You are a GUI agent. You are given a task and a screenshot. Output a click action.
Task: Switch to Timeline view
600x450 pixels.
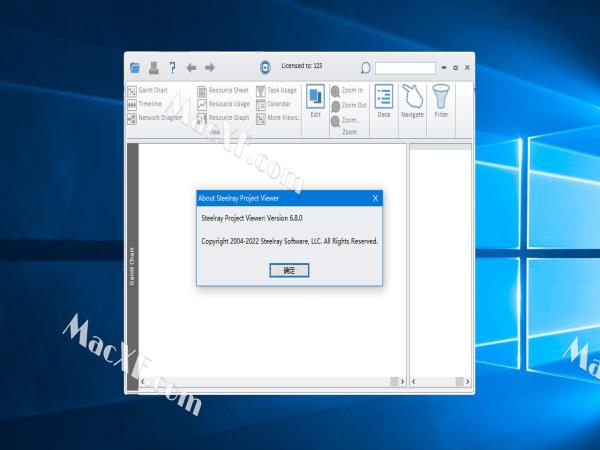145,104
